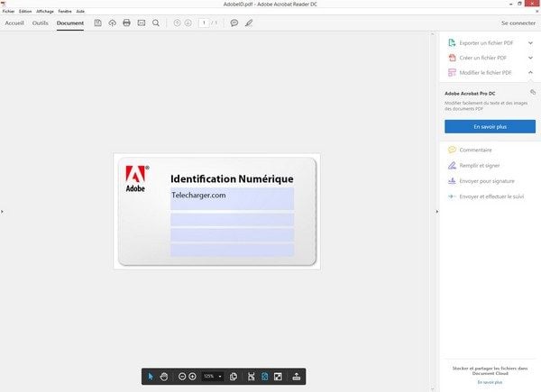Viewport: 541px width, 392px height.
Task: Open the Fenêtre menu
Action: [x=65, y=12]
